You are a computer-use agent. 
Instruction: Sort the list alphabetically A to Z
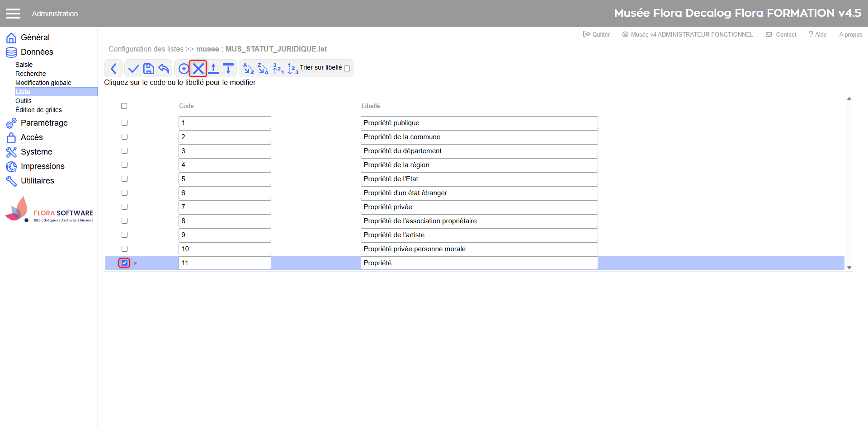click(249, 69)
